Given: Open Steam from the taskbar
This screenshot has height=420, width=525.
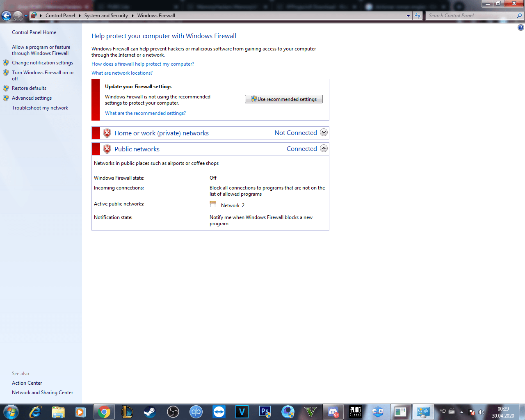Looking at the screenshot, I should coord(150,412).
